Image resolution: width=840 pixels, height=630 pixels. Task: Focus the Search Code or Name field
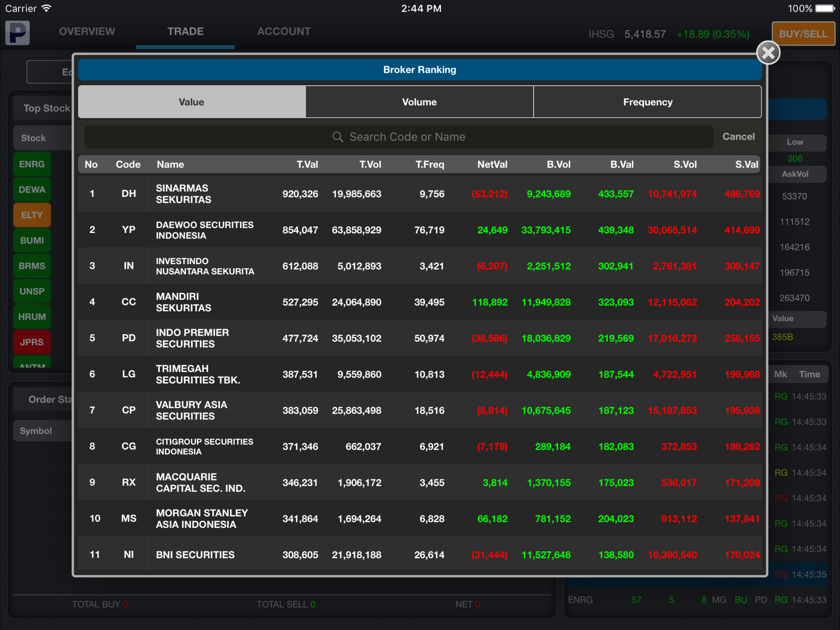pyautogui.click(x=399, y=137)
